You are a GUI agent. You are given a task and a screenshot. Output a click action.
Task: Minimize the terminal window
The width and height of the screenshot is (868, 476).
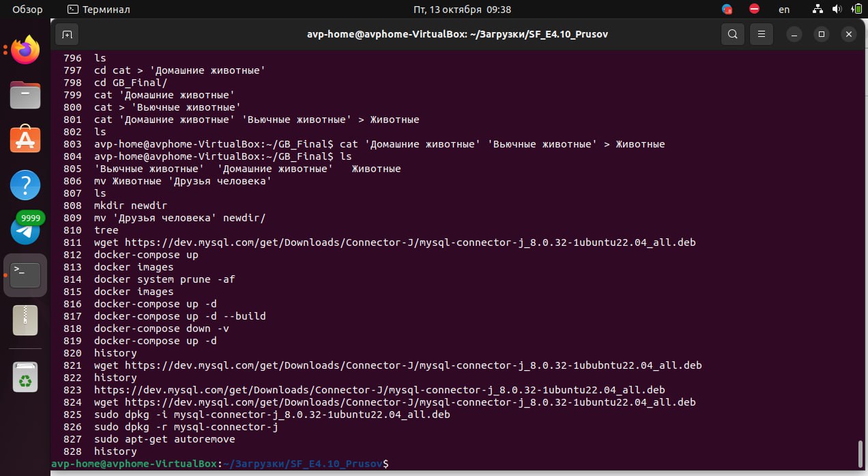pos(794,33)
